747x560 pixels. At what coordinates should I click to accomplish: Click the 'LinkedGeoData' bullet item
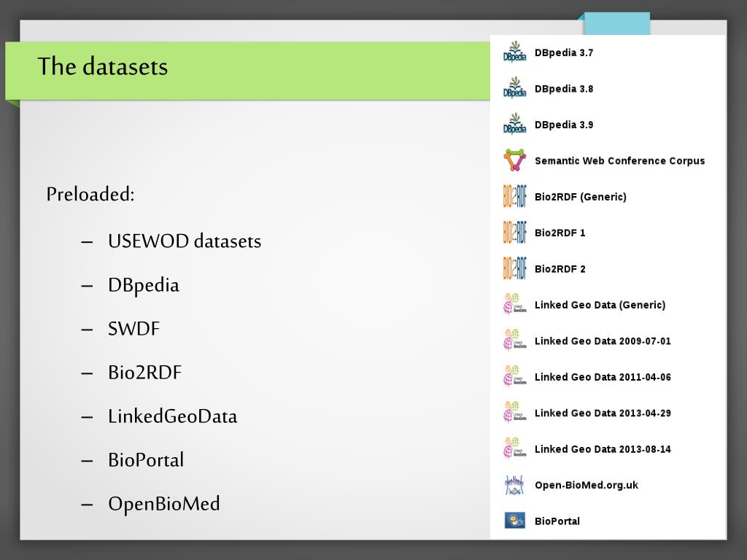(x=172, y=416)
